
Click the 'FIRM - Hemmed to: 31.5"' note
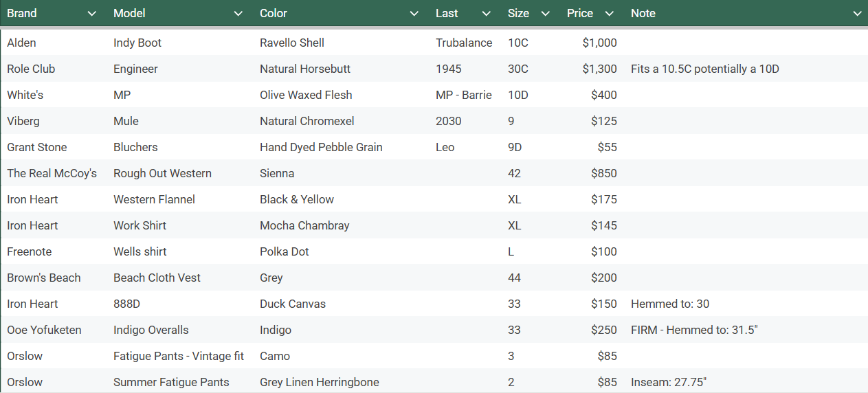[x=694, y=330]
